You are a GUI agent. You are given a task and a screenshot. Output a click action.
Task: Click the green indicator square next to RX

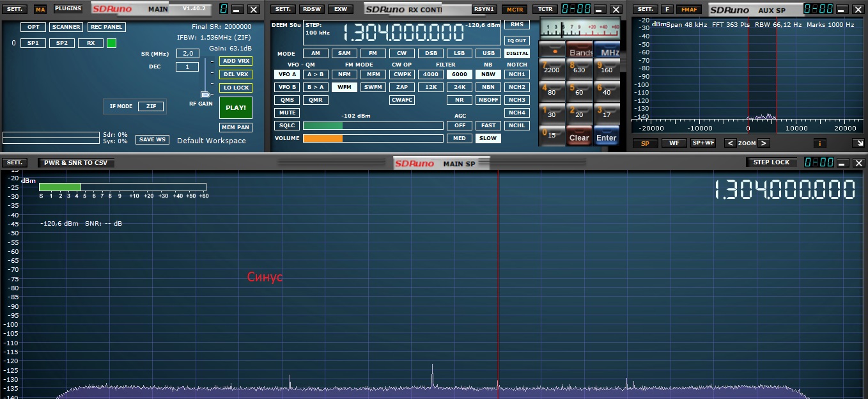pyautogui.click(x=111, y=43)
